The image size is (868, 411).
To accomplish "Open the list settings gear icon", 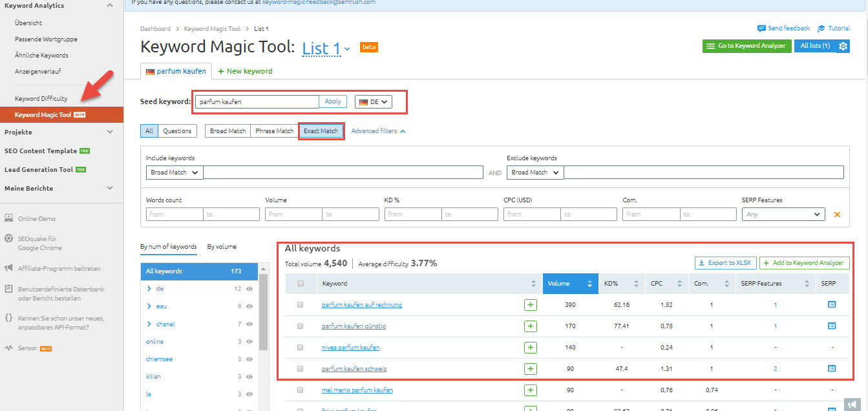I will point(843,46).
